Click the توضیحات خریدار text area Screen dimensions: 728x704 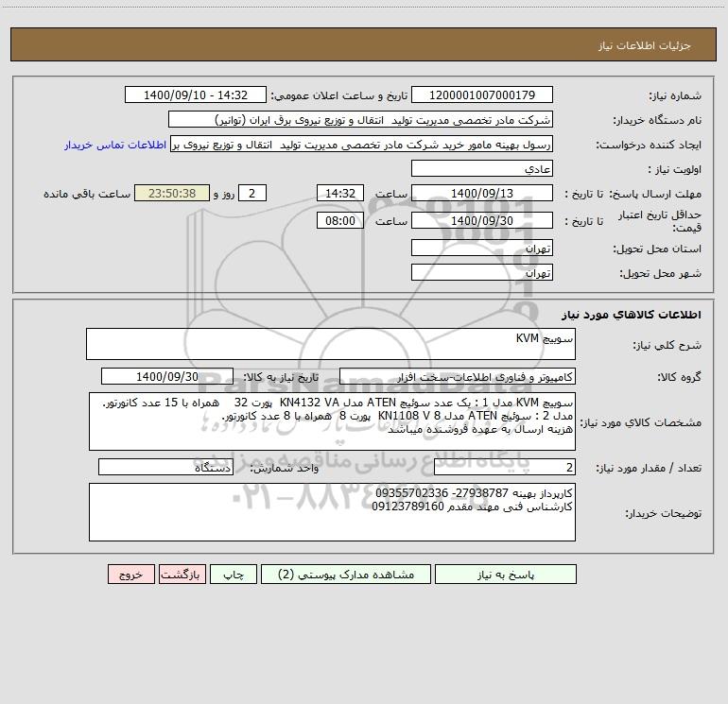(x=332, y=512)
